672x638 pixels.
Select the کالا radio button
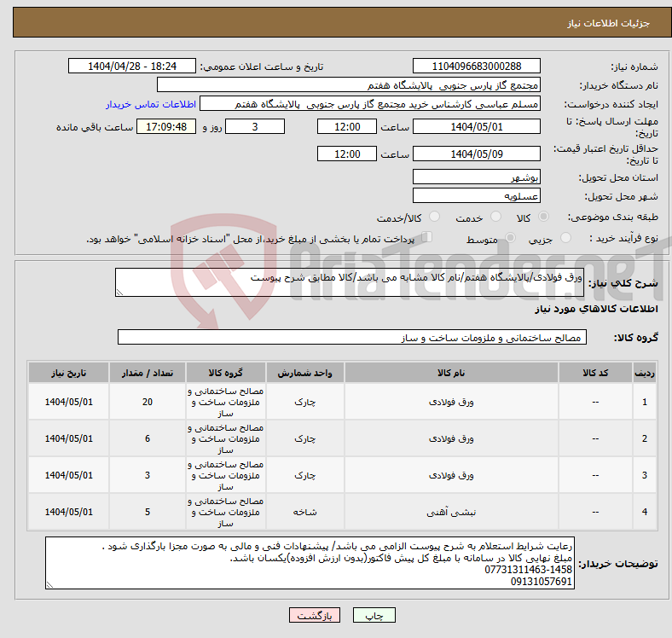[543, 217]
